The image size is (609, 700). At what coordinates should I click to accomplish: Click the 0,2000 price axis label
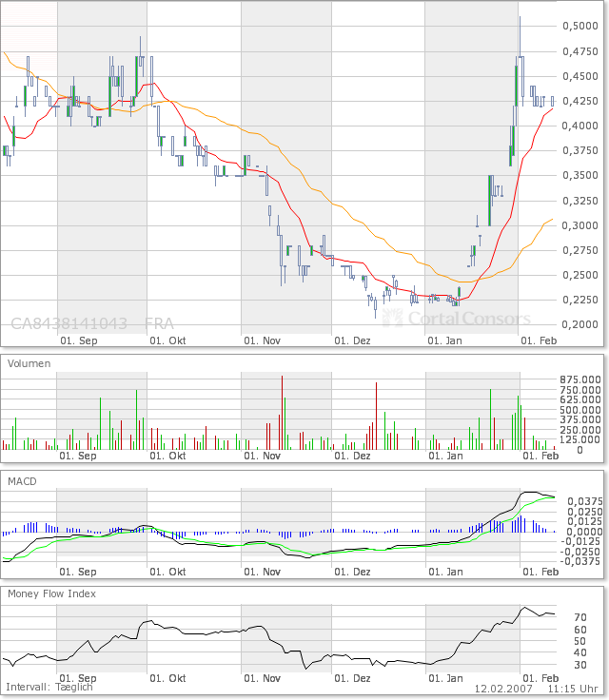click(579, 324)
